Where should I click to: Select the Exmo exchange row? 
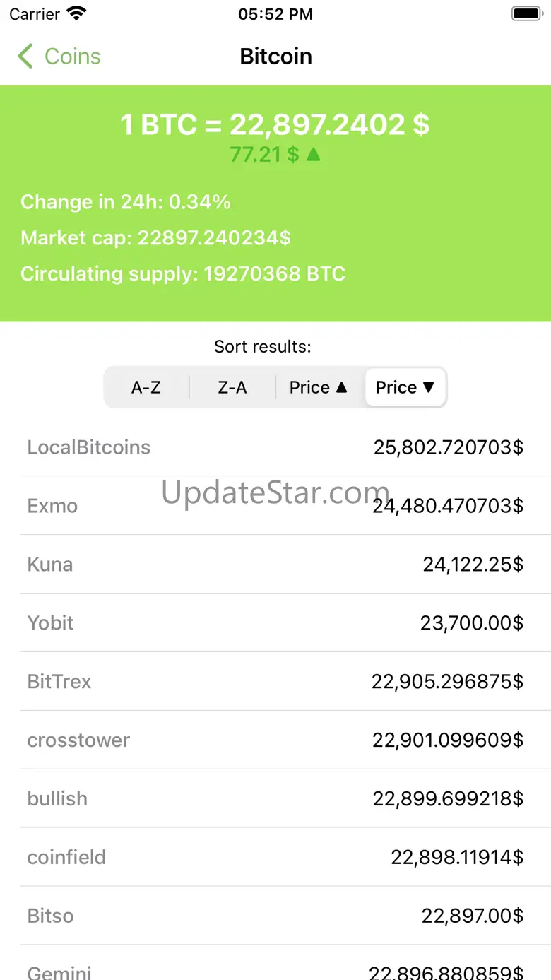275,506
